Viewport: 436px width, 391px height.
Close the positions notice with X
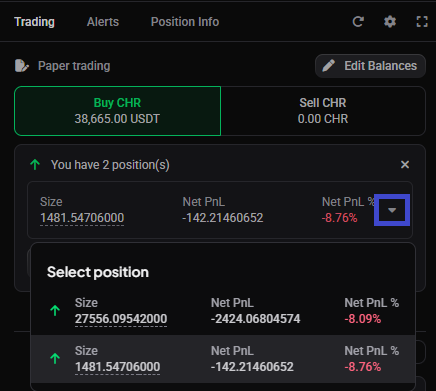(405, 165)
